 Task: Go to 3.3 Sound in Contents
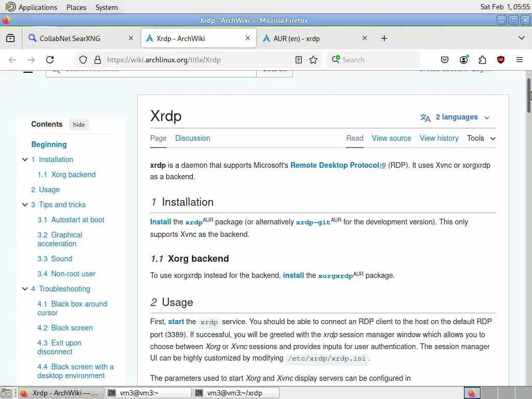(x=55, y=259)
